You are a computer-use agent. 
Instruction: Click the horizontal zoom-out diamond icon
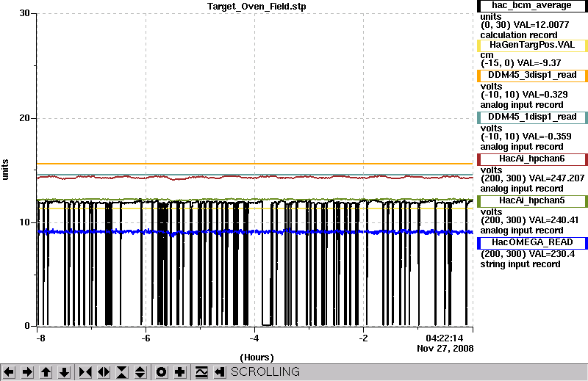pyautogui.click(x=104, y=372)
